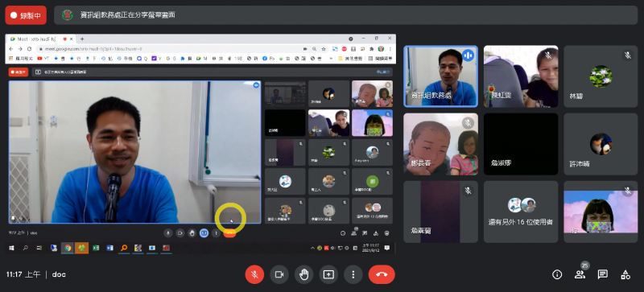644x292 pixels.
Task: Go forward in the shared Chrome window
Action: 20,49
